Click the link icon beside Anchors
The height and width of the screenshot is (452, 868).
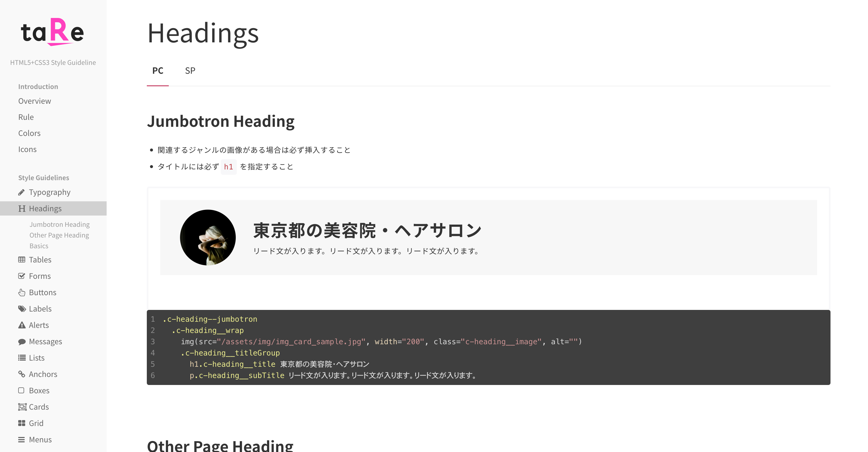tap(21, 374)
